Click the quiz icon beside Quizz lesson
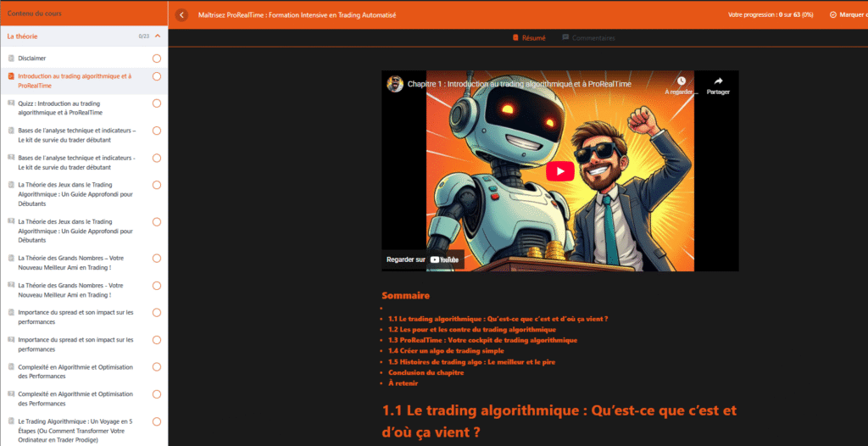Image resolution: width=868 pixels, height=446 pixels. click(x=11, y=103)
